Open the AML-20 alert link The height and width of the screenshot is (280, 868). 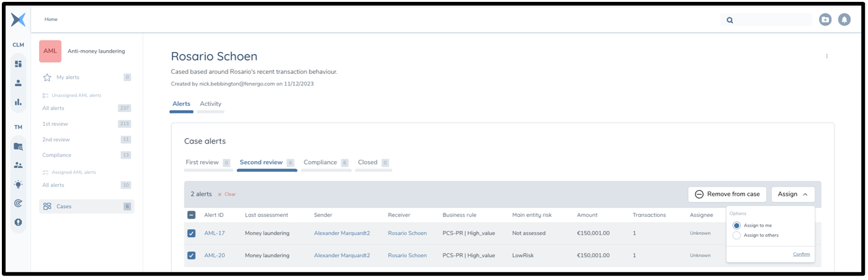point(215,255)
